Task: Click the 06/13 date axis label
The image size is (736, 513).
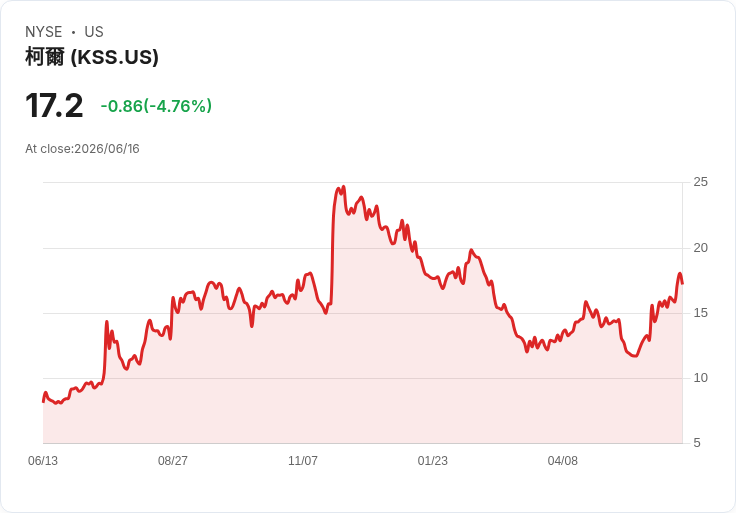Action: tap(43, 461)
